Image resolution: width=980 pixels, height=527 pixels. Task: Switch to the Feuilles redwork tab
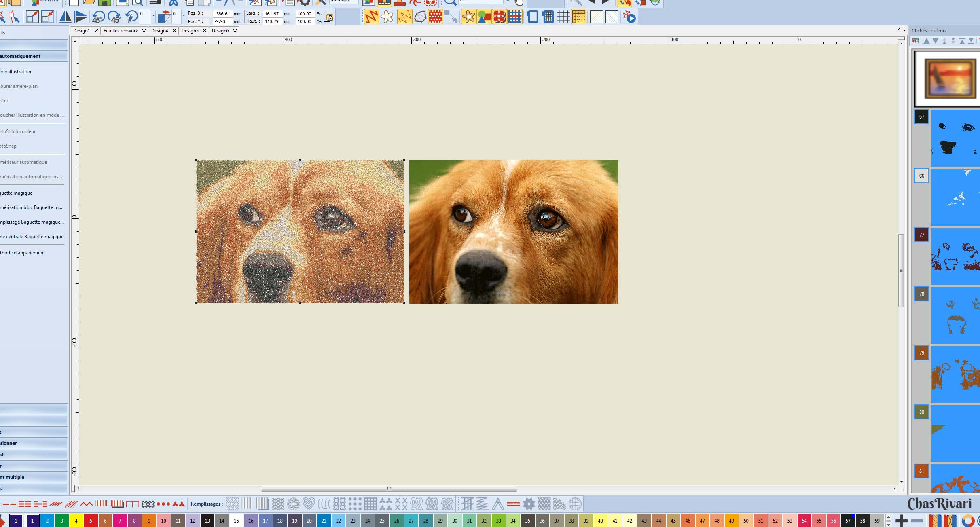[x=121, y=31]
